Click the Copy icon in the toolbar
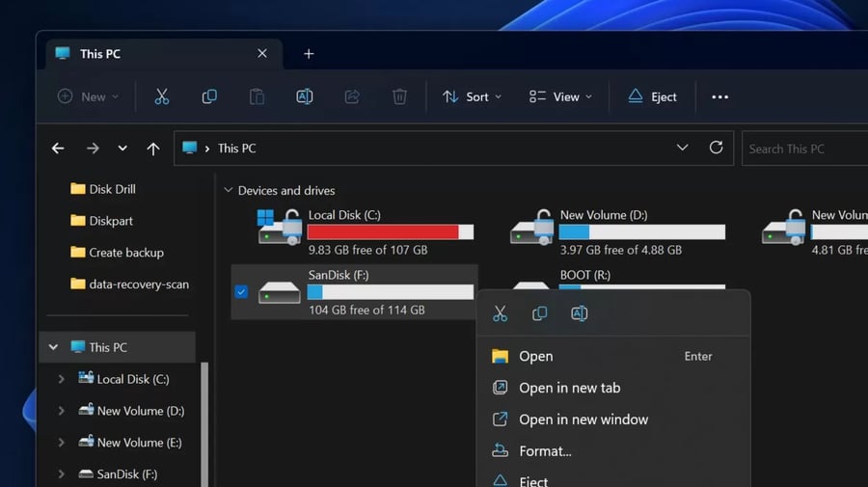 click(x=209, y=96)
